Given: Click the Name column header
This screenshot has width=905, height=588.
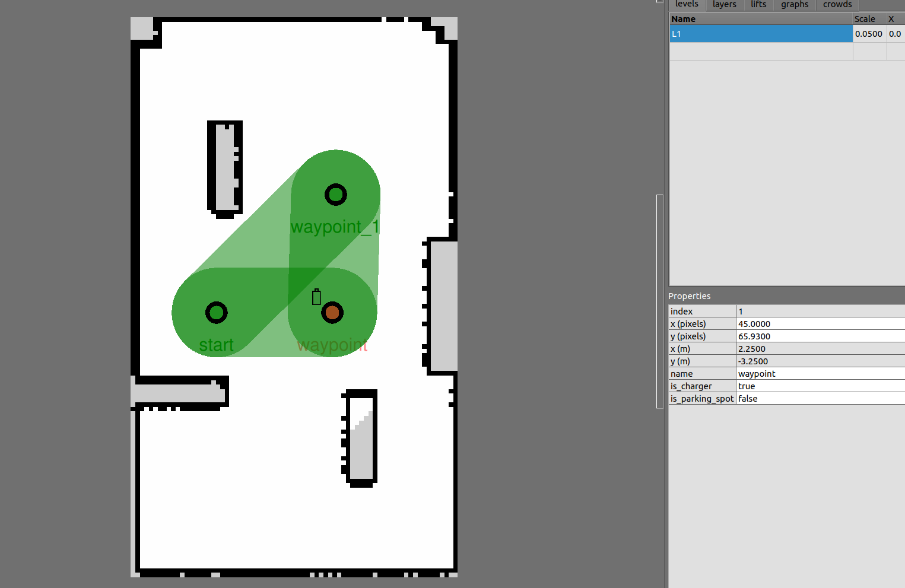Looking at the screenshot, I should 761,19.
